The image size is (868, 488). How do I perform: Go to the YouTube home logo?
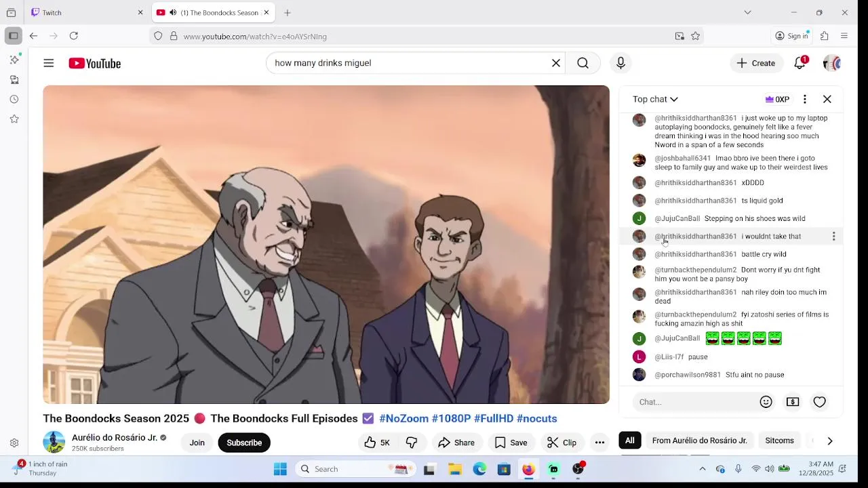[x=95, y=63]
